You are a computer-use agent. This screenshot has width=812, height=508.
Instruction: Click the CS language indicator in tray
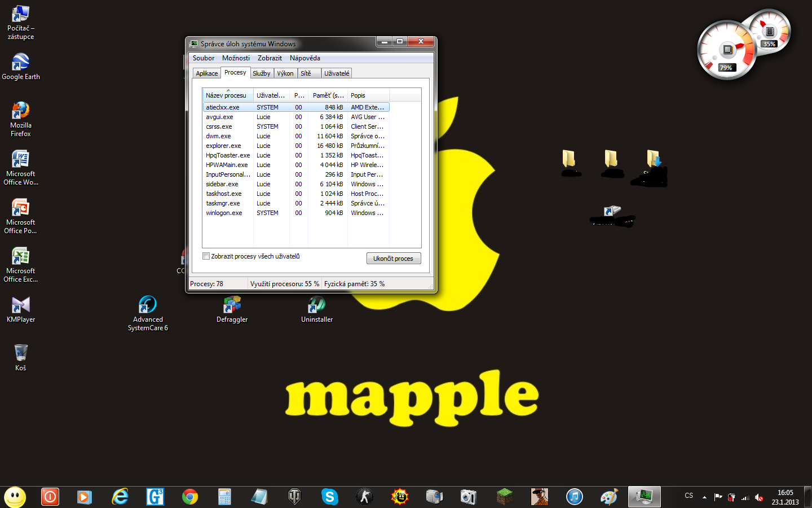pyautogui.click(x=689, y=496)
